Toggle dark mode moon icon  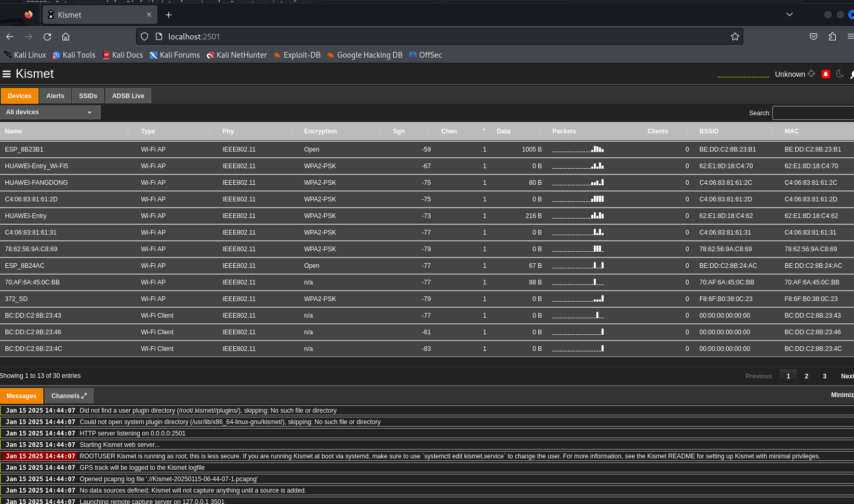840,74
